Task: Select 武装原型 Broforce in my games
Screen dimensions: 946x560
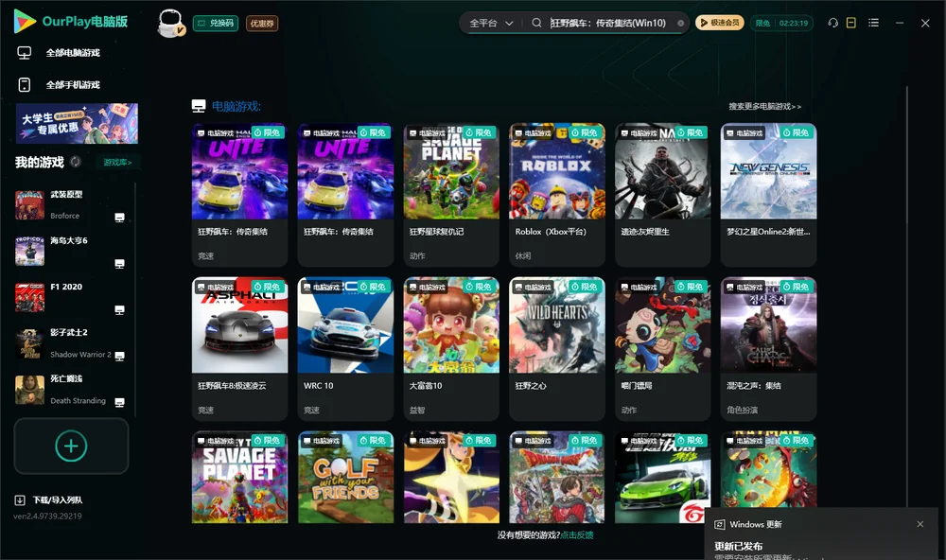Action: point(69,205)
